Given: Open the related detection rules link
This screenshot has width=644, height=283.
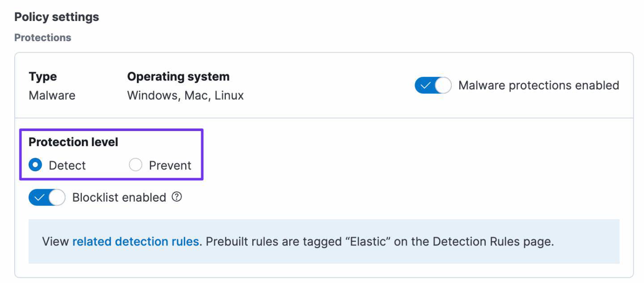Looking at the screenshot, I should point(136,242).
